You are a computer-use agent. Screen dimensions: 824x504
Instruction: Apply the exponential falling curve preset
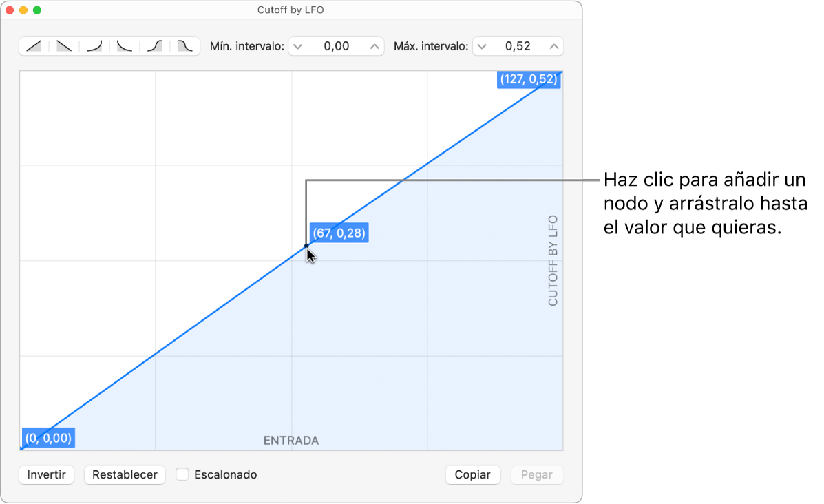tap(123, 46)
